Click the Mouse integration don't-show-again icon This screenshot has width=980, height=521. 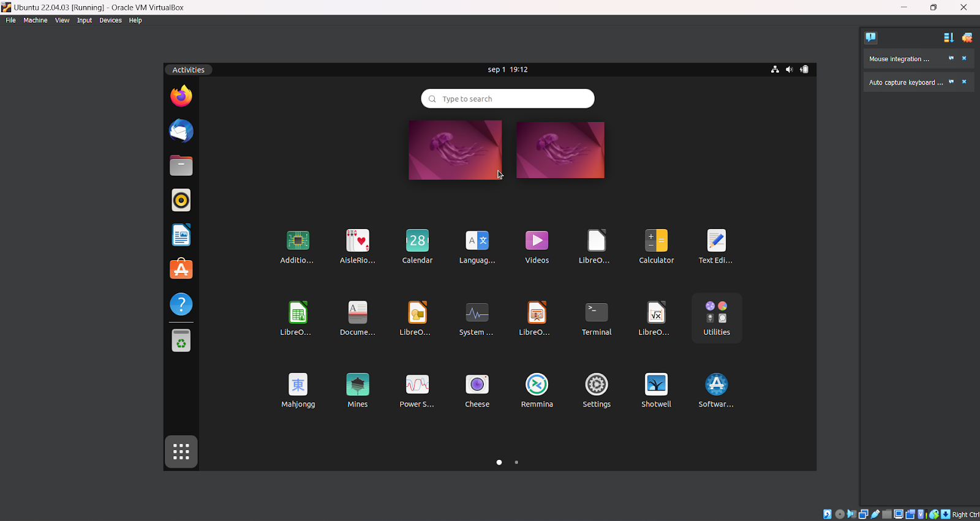click(951, 59)
